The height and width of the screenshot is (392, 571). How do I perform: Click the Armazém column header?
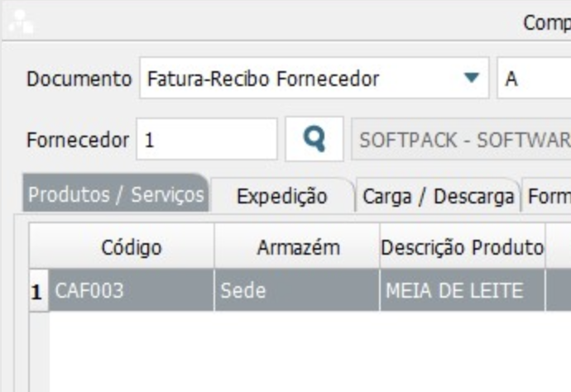point(297,246)
